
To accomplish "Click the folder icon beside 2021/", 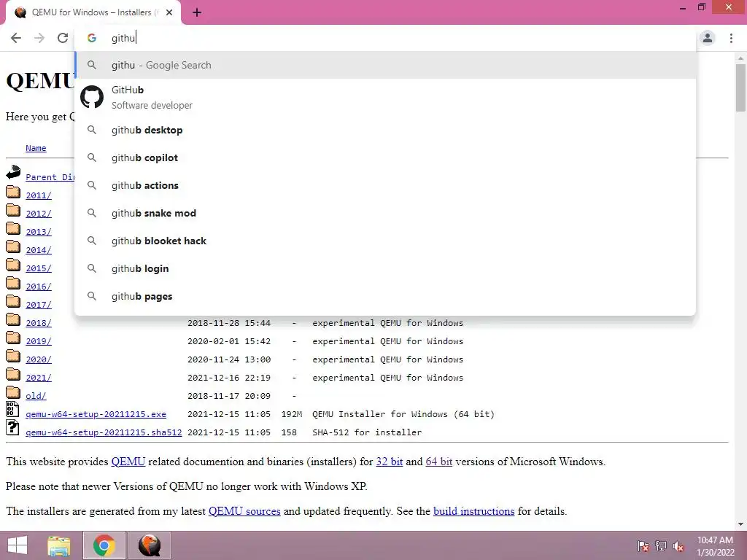I will [x=13, y=375].
